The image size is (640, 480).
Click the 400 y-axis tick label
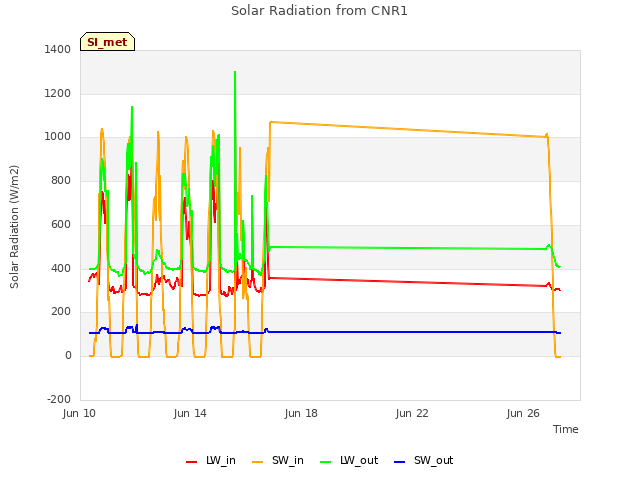(x=61, y=268)
